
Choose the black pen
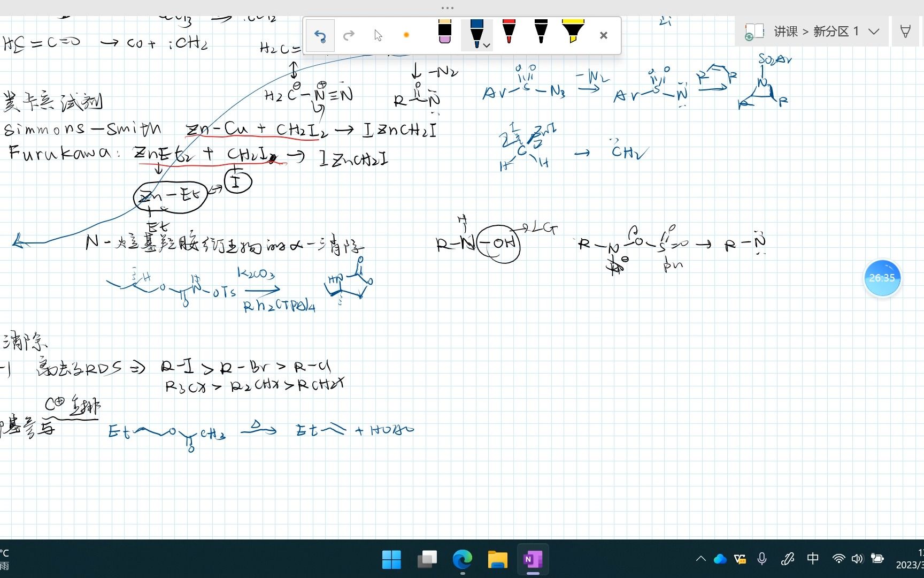(541, 32)
